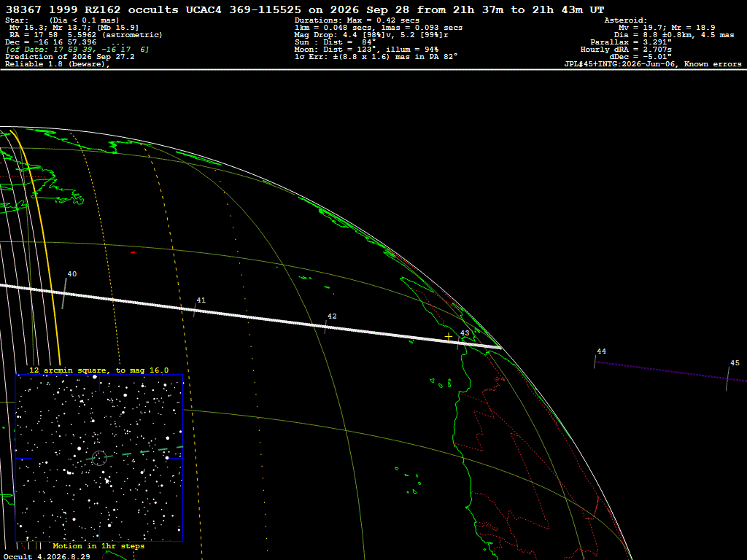Click the Occult 4.2026.8.29 version label
The width and height of the screenshot is (747, 560).
coord(47,556)
